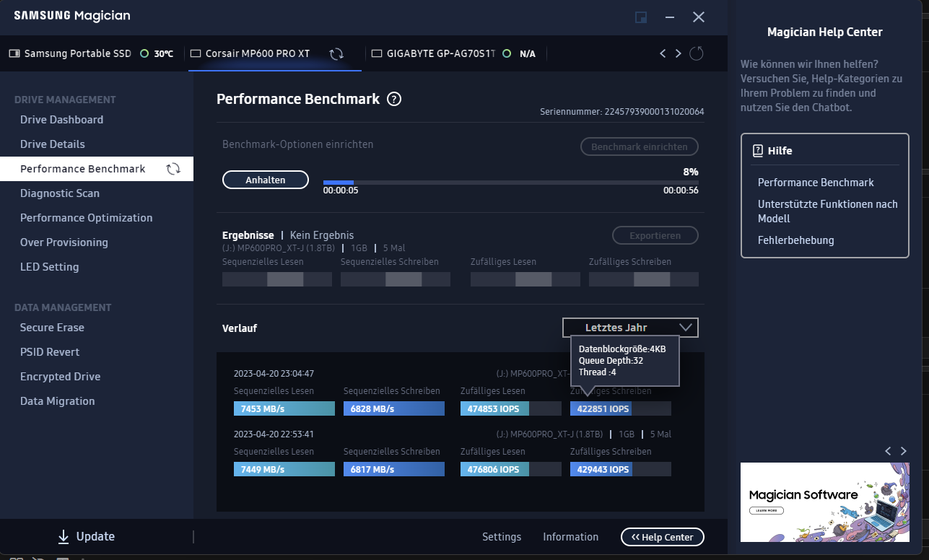Switch to the compact window mode icon
Viewport: 929px width, 560px height.
point(641,17)
